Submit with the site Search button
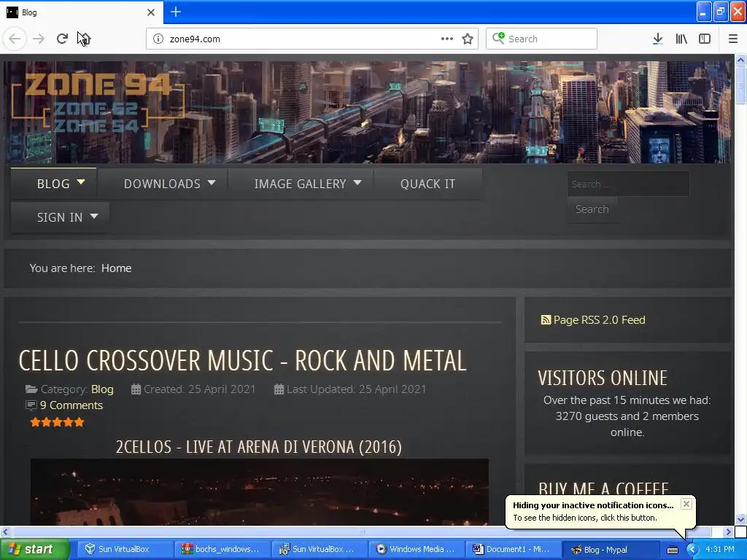Screen dimensions: 747x560 point(592,209)
